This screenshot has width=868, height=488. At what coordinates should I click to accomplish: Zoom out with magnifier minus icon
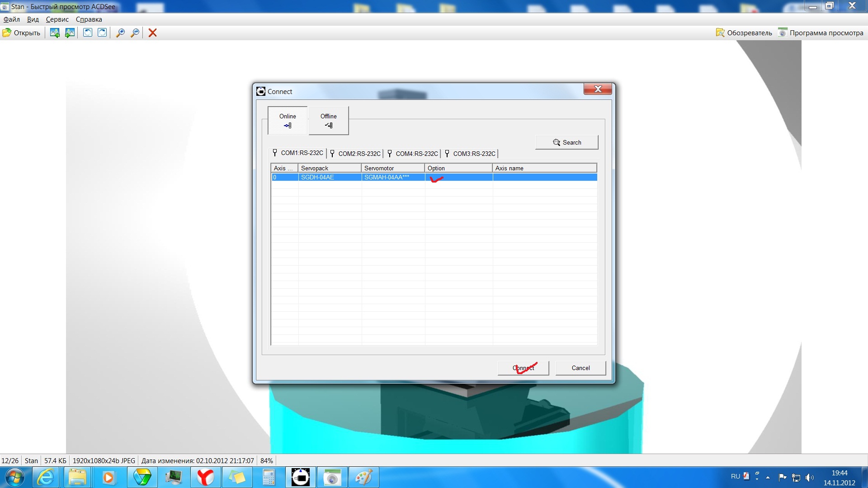click(135, 33)
